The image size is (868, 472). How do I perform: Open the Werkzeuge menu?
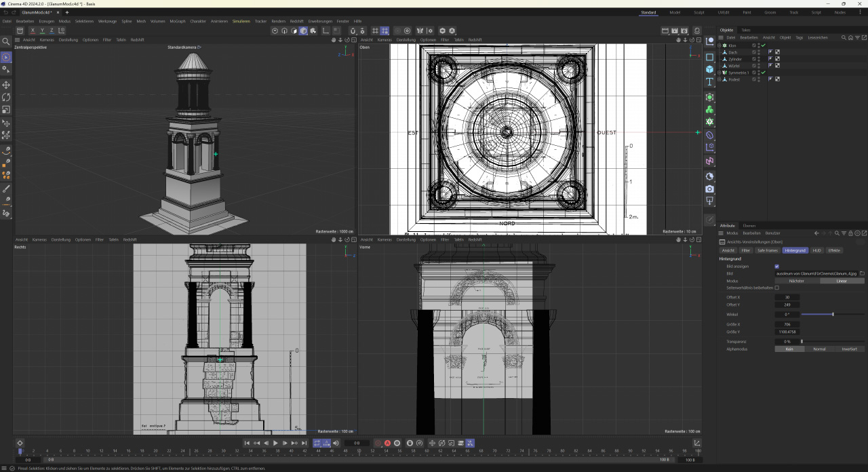tap(107, 21)
